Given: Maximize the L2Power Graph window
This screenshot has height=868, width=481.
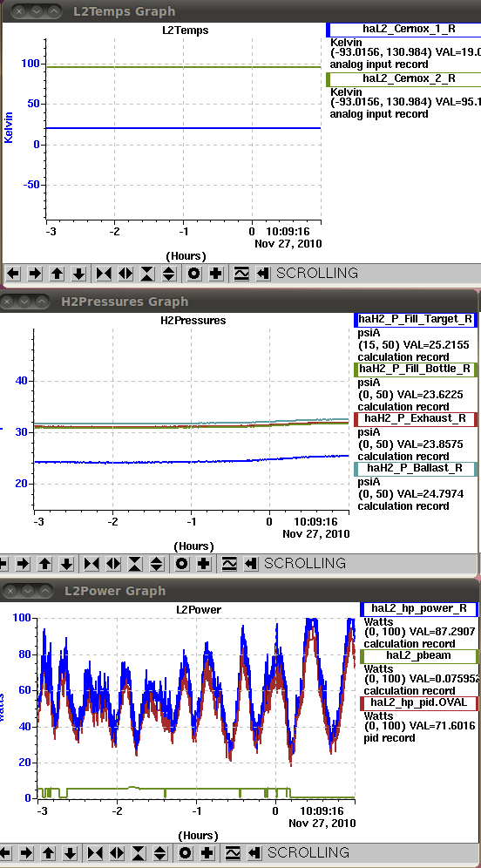Looking at the screenshot, I should (x=44, y=591).
